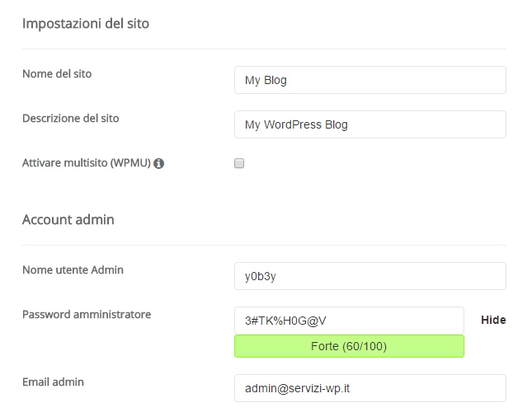
Task: Click the divider line under Account admin
Action: tap(264, 245)
